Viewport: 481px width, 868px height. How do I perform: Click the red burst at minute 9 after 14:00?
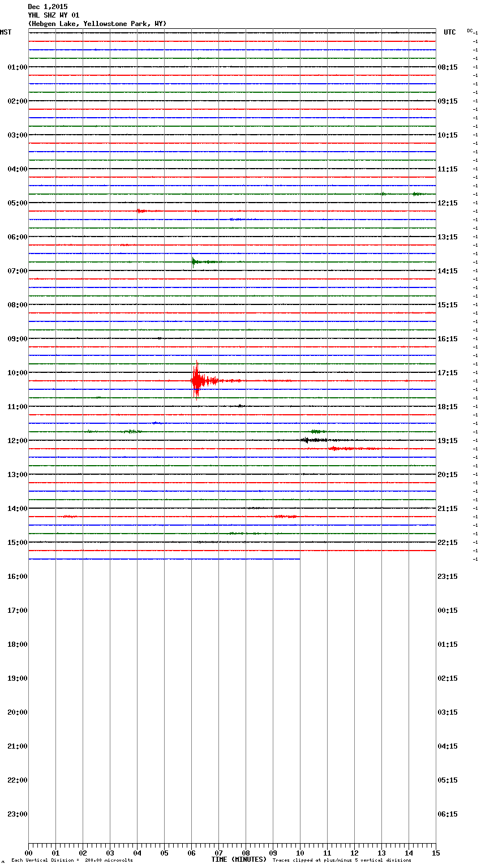(286, 516)
